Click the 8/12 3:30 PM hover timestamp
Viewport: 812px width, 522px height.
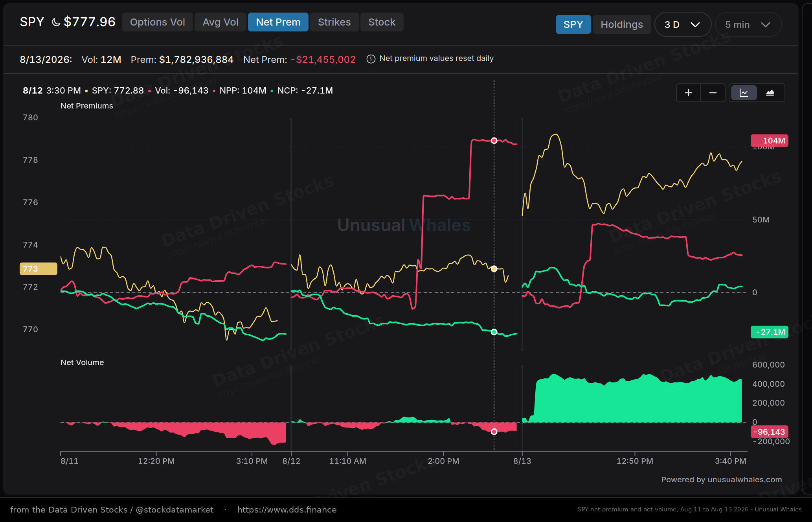(52, 90)
